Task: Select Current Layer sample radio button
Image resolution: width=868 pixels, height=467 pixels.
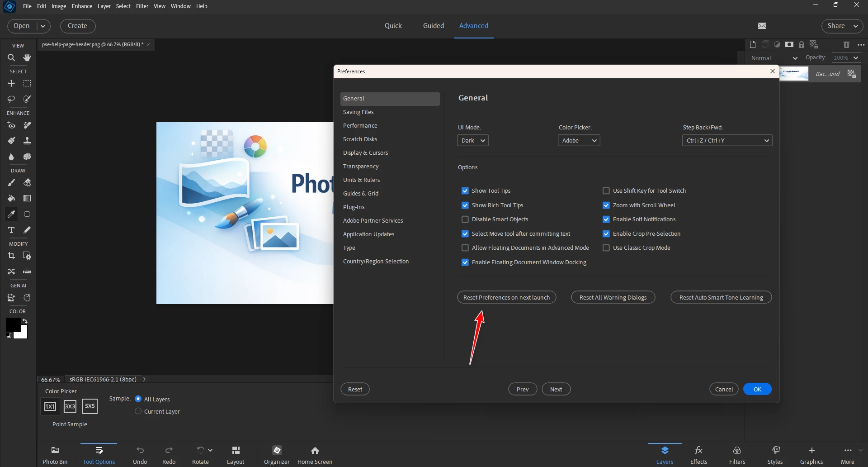Action: pos(138,411)
